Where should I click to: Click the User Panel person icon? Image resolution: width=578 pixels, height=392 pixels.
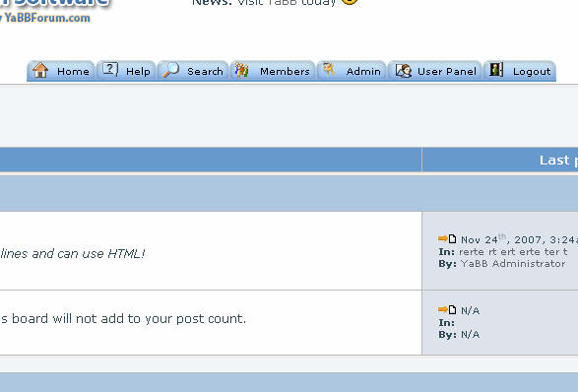[x=404, y=71]
